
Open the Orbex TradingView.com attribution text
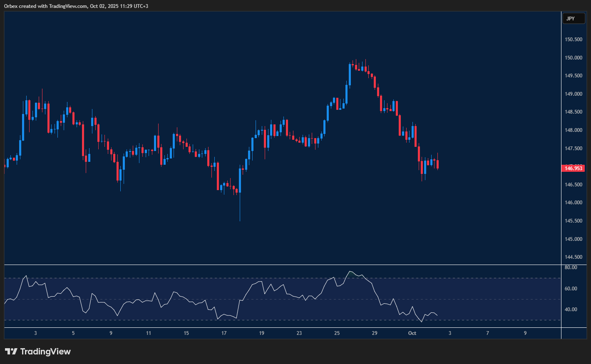(76, 6)
